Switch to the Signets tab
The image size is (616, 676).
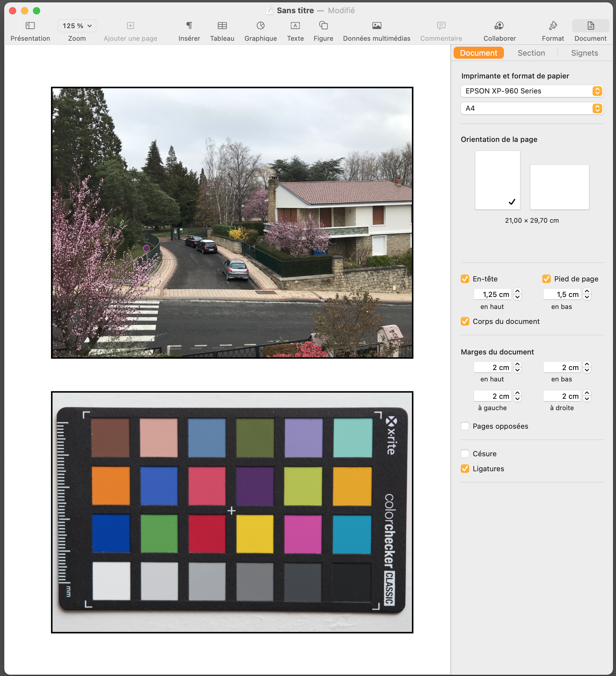point(584,53)
